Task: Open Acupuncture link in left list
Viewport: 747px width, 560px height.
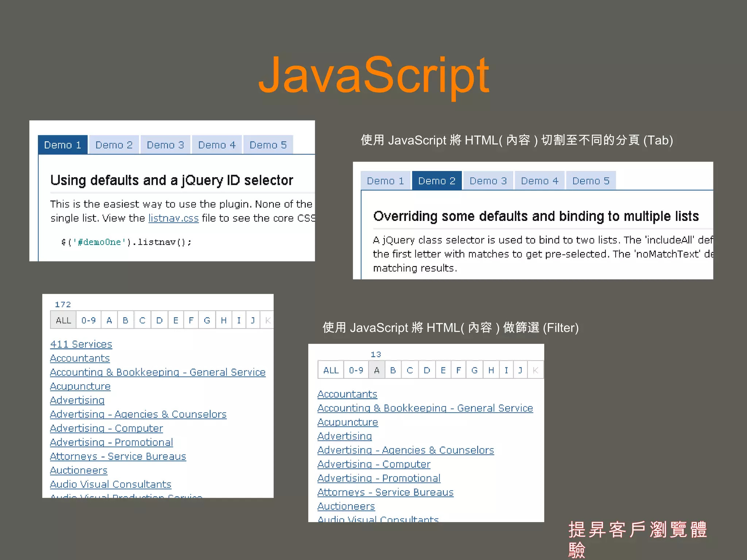Action: (x=80, y=386)
